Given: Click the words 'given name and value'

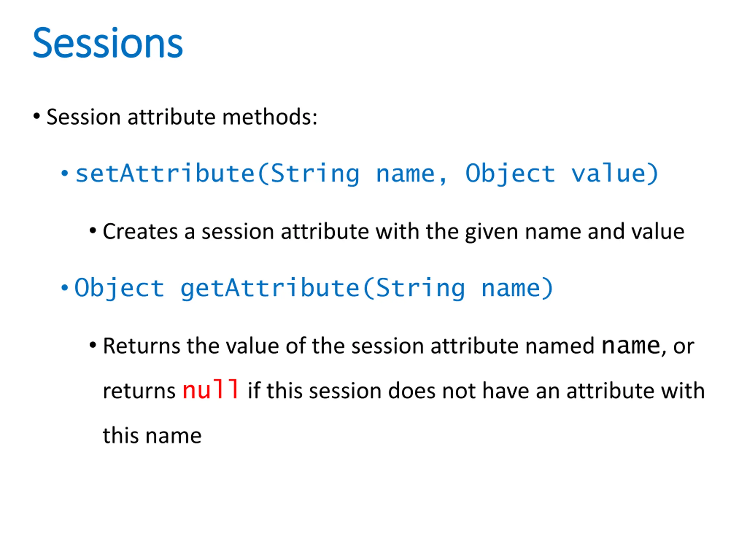Looking at the screenshot, I should pos(575,232).
